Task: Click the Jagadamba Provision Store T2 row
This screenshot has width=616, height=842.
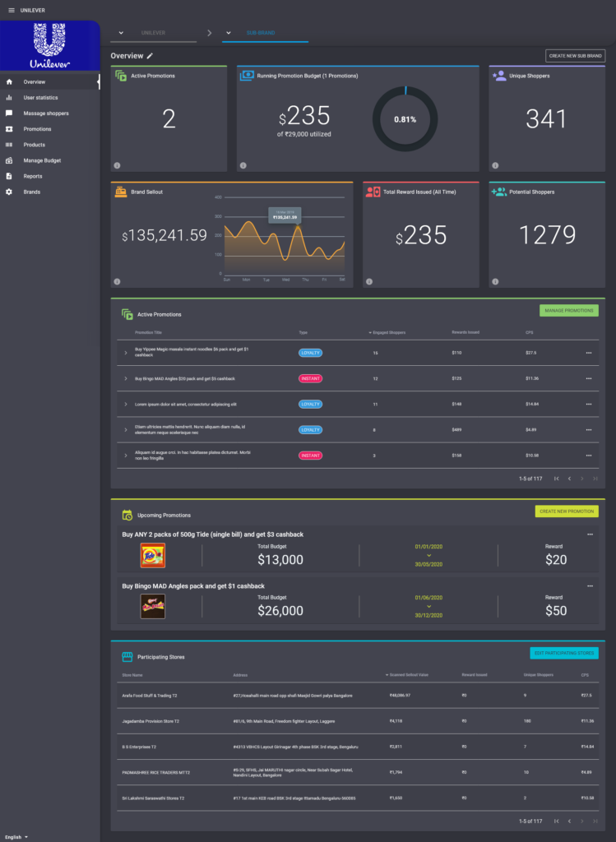Action: [358, 721]
